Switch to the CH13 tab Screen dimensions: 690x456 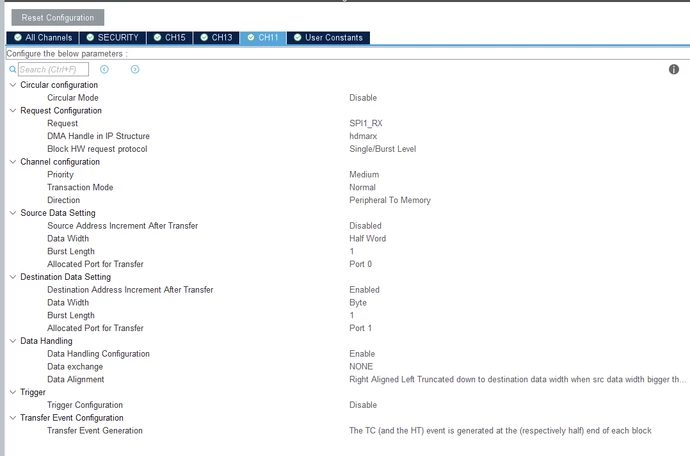(x=217, y=37)
